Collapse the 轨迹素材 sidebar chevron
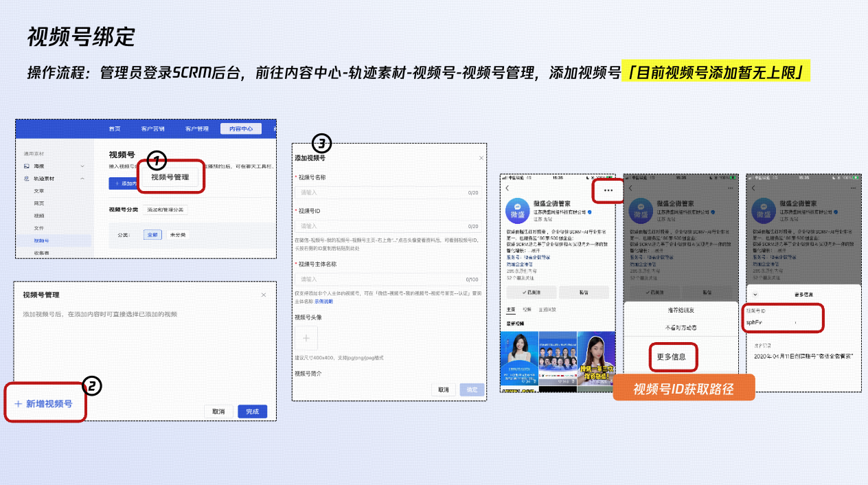This screenshot has width=868, height=485. point(82,178)
